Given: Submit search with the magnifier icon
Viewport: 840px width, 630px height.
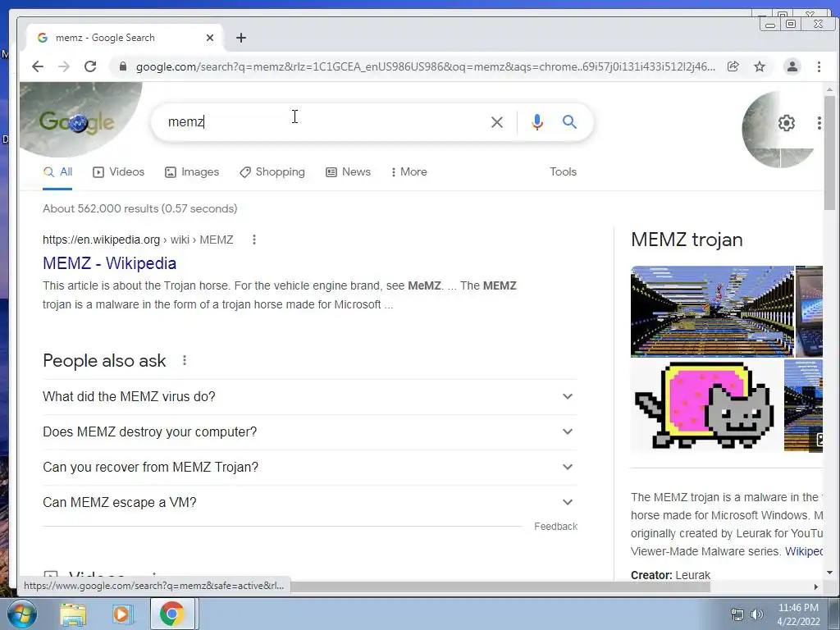Looking at the screenshot, I should tap(569, 122).
